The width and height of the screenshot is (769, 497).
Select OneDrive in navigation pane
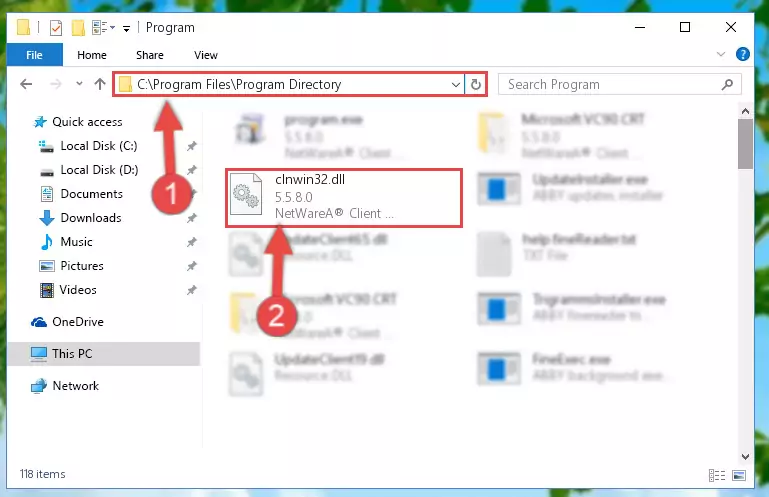pos(78,322)
